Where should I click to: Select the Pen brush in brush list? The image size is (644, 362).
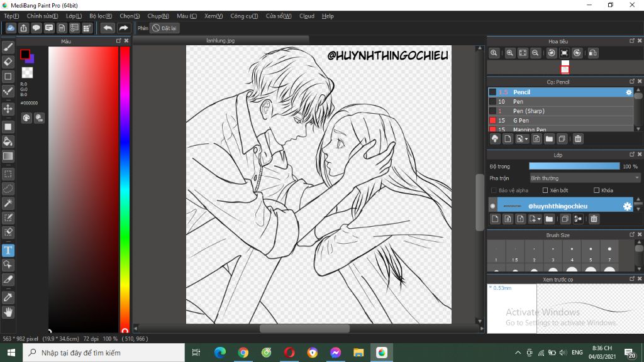(x=561, y=102)
